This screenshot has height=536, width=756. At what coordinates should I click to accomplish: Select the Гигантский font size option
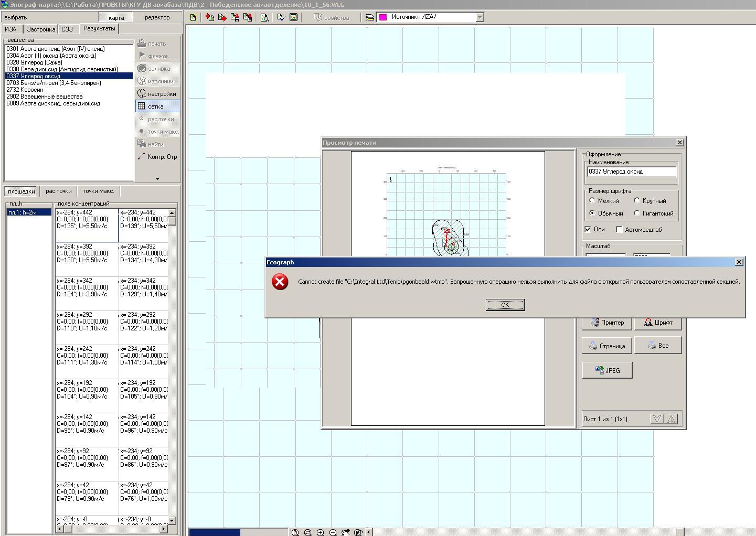point(637,213)
